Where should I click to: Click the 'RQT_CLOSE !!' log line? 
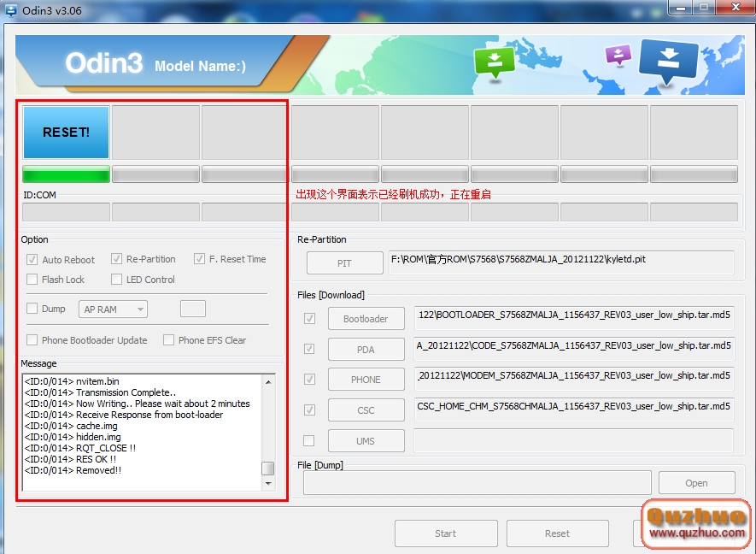(80, 448)
